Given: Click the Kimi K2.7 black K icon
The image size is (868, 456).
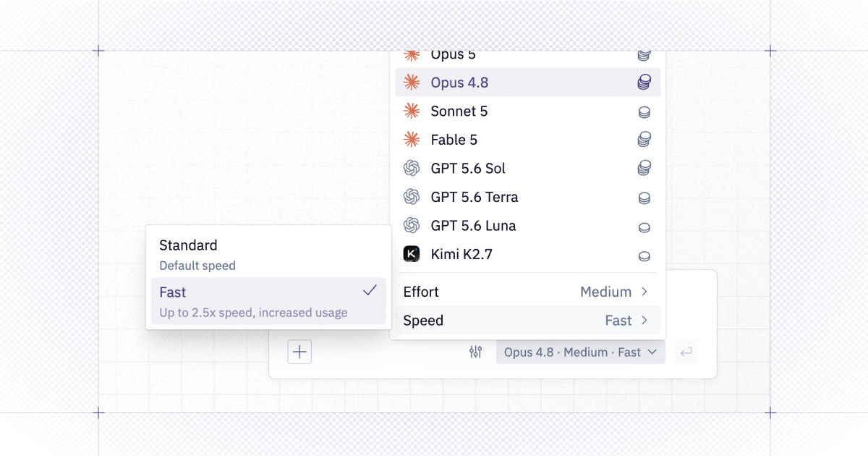Looking at the screenshot, I should pos(412,254).
